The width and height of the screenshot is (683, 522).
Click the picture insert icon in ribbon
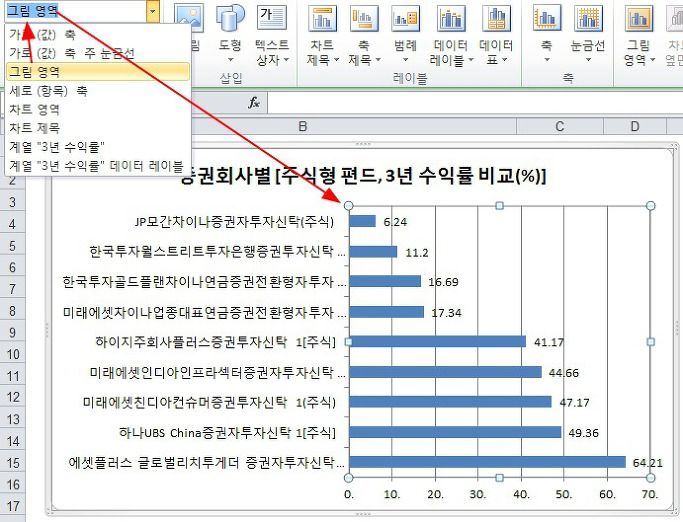tap(189, 18)
